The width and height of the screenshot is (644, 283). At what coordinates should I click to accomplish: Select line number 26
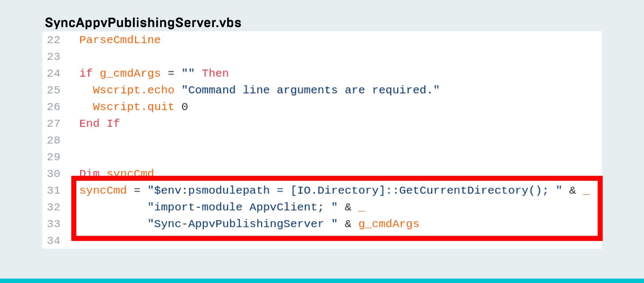point(53,107)
